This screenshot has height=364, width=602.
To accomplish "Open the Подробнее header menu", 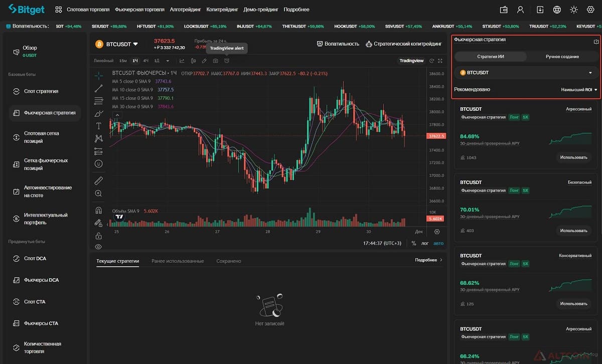I will [x=296, y=10].
